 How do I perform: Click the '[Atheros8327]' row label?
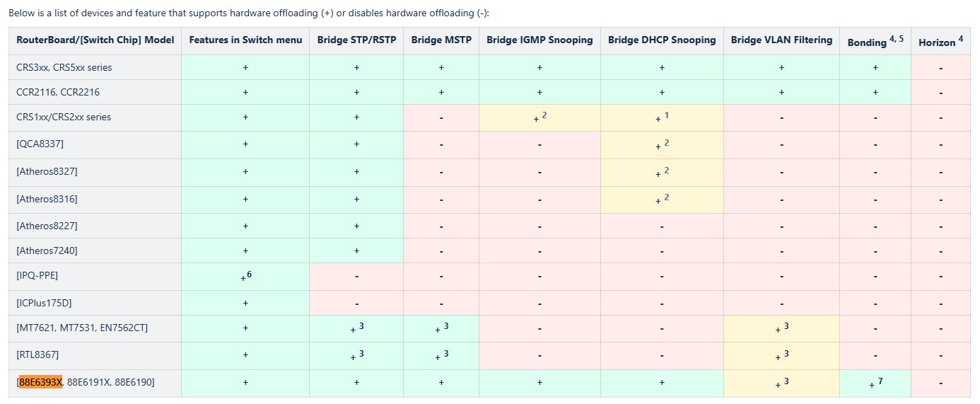(47, 172)
